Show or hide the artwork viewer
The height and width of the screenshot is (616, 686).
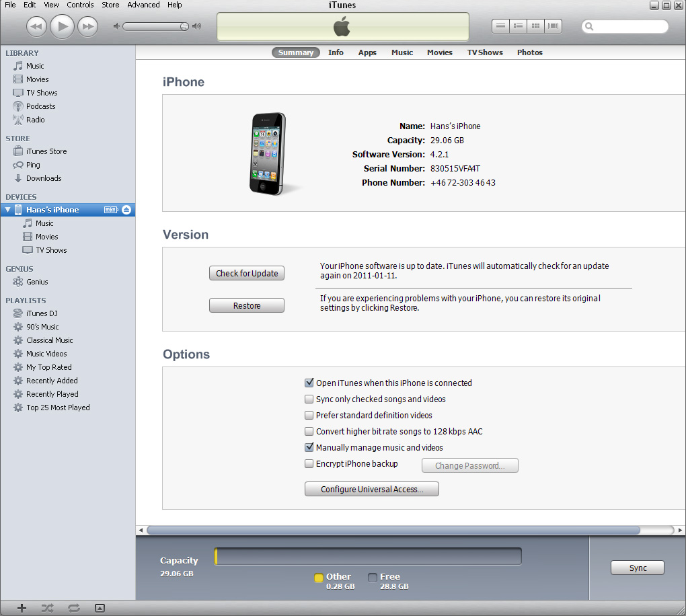click(100, 608)
